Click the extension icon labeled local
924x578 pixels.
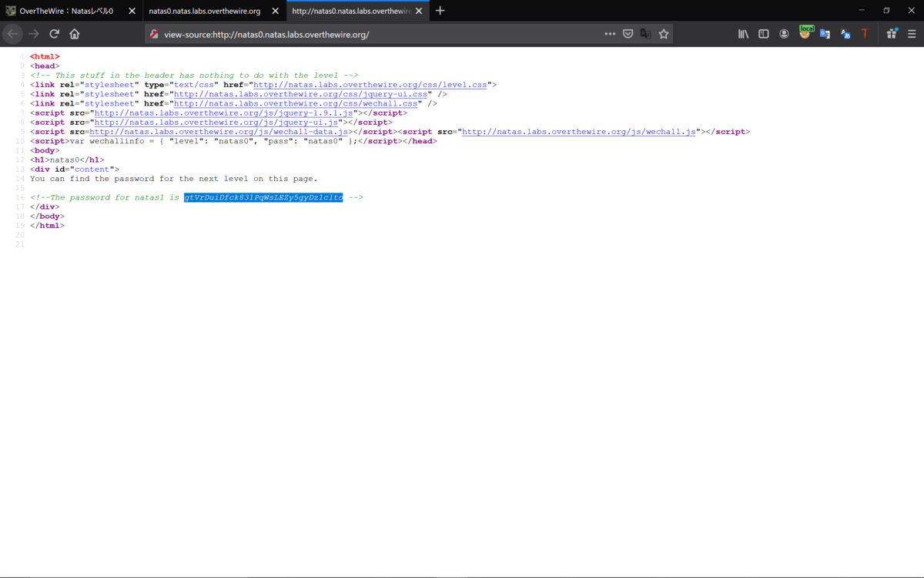(805, 32)
